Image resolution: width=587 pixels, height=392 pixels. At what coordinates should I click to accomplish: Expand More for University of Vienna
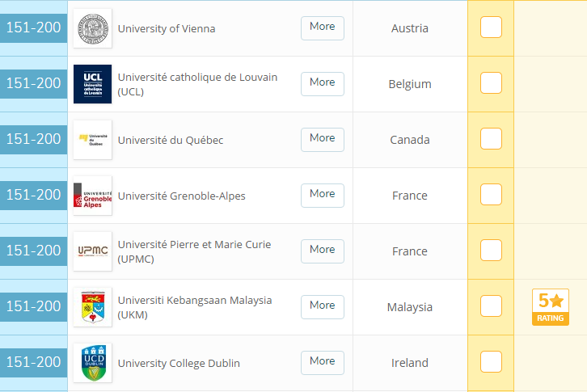point(322,27)
